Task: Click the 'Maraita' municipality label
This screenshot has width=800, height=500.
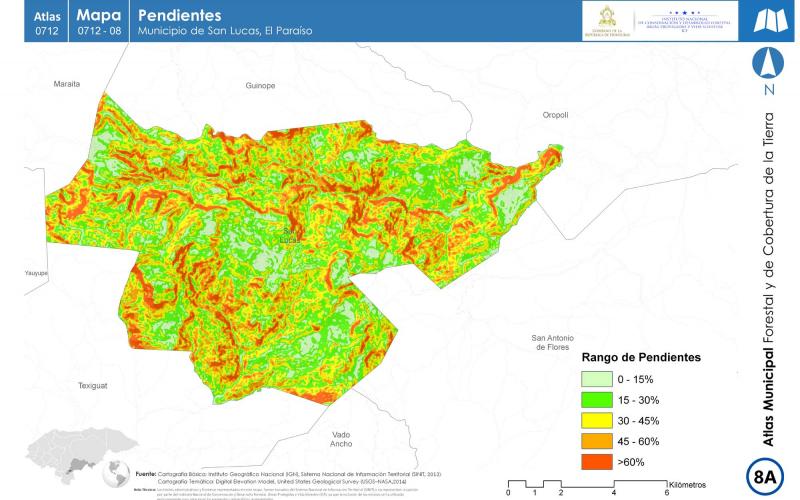Action: click(x=67, y=84)
